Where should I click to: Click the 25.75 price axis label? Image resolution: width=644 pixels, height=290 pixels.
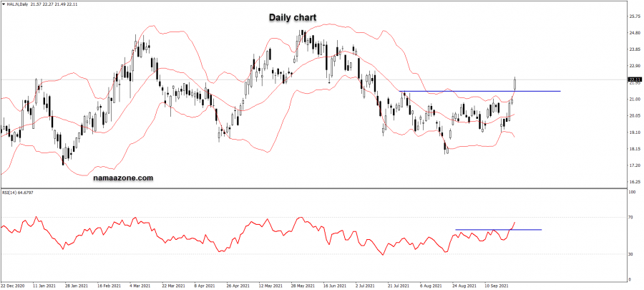point(633,16)
